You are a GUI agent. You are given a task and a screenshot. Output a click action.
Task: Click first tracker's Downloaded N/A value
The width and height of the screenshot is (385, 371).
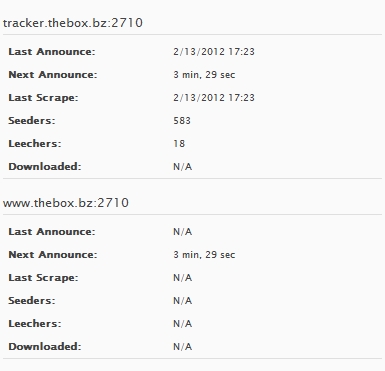pos(182,166)
